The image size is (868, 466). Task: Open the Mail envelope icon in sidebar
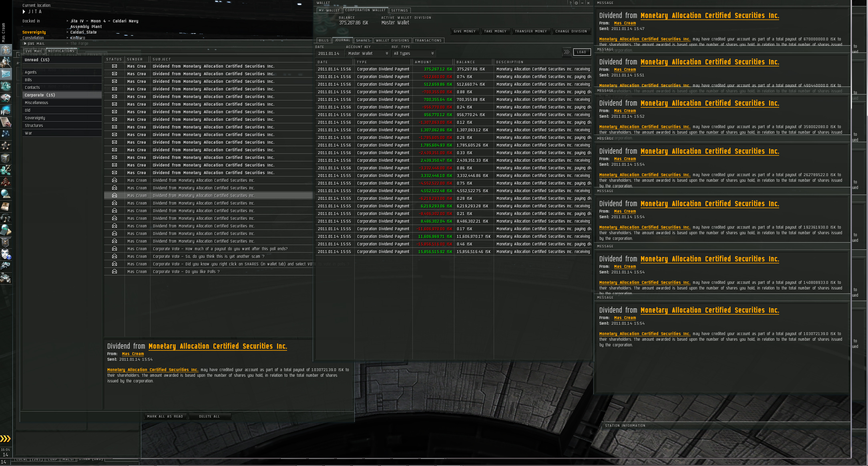click(6, 74)
